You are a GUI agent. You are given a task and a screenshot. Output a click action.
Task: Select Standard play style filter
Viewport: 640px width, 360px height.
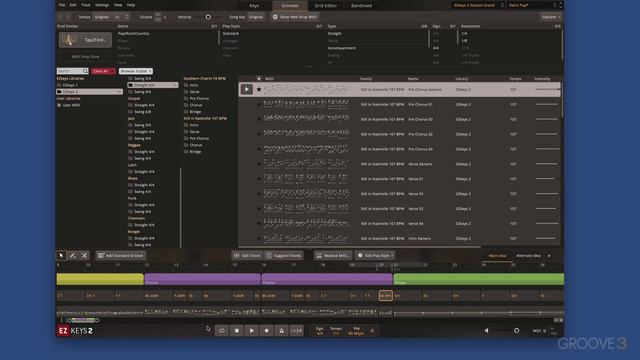(231, 33)
